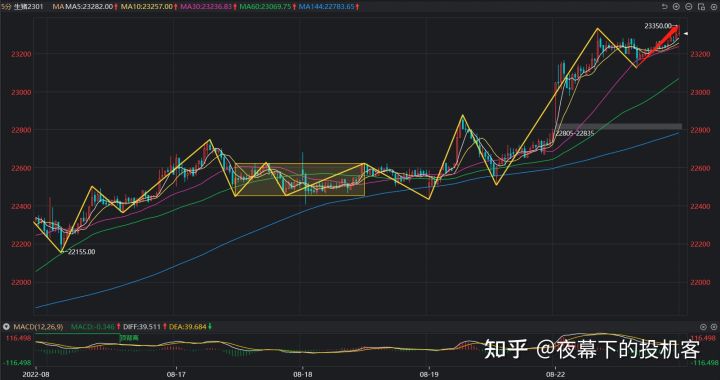Click the 22805-22835 gap label
Viewport: 720px width, 380px height.
click(x=575, y=133)
